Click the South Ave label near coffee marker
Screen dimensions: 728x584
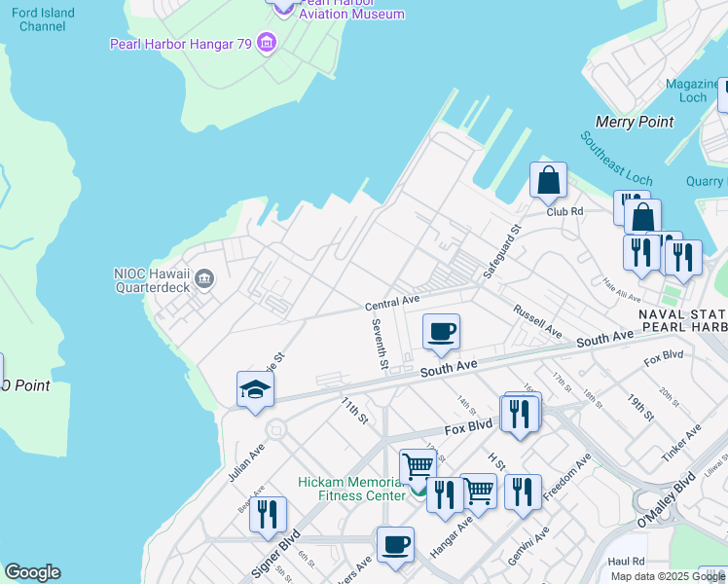[x=449, y=368]
